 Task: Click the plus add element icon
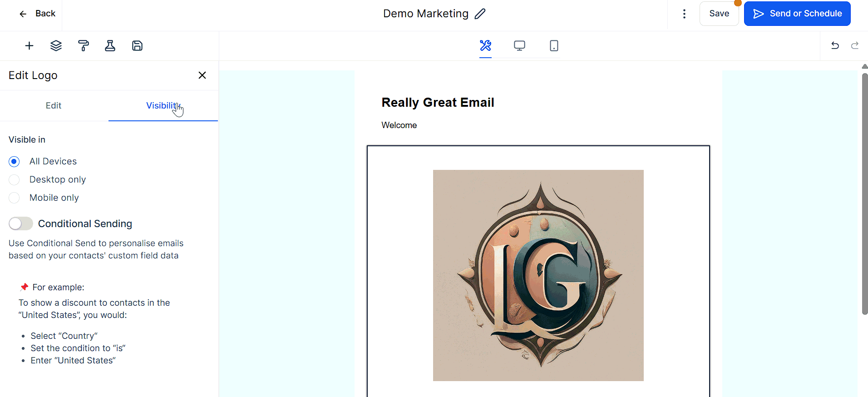click(x=29, y=46)
